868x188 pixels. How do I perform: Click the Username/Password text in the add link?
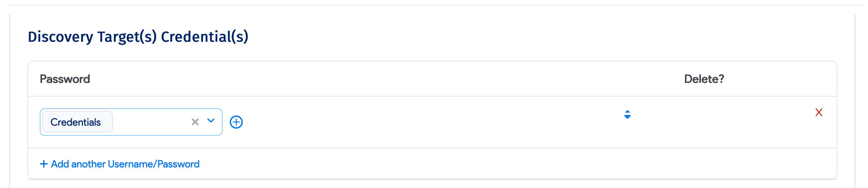click(154, 164)
